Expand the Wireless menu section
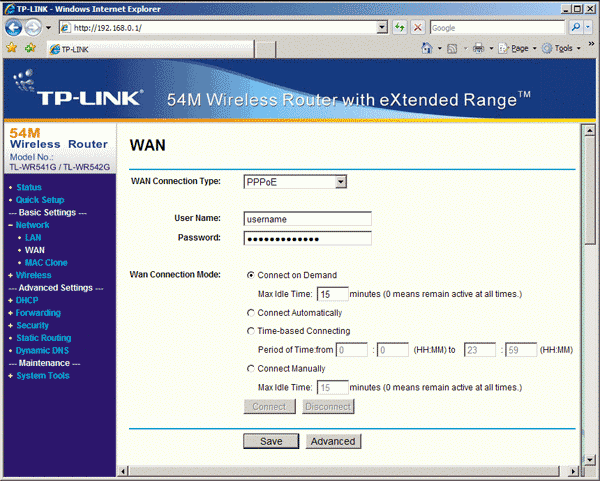The width and height of the screenshot is (600, 481). 33,275
